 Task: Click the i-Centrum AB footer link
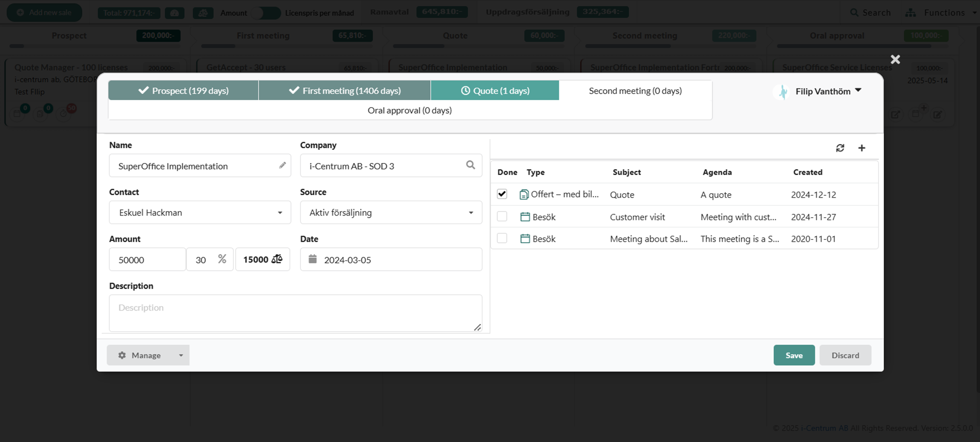[824, 428]
